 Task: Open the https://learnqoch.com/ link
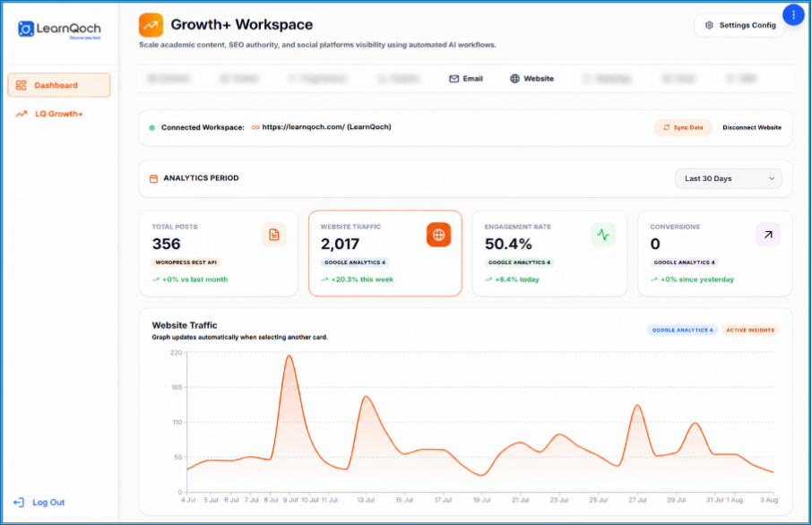[326, 127]
